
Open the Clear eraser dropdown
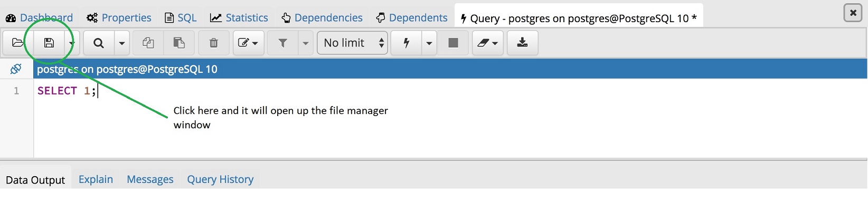[487, 43]
